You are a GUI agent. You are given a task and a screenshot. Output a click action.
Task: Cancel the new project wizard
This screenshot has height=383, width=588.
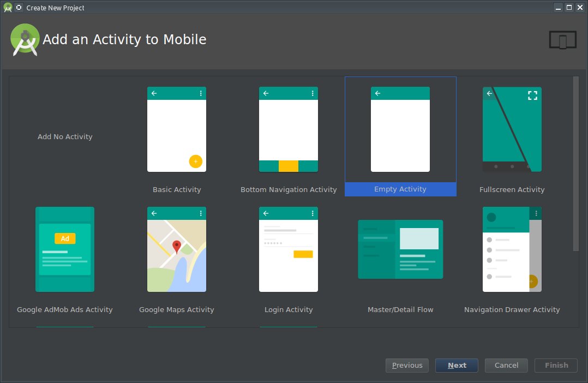pos(506,366)
